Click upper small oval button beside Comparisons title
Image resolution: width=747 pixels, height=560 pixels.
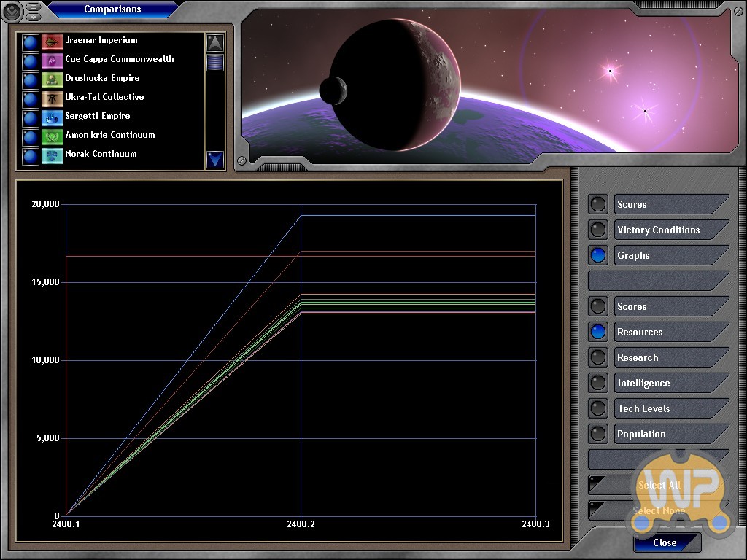34,6
